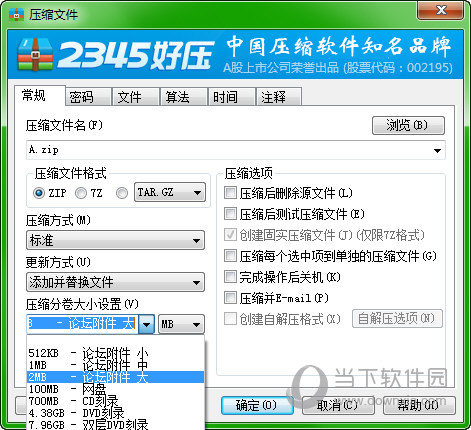Viewport: 471px width, 430px height.
Task: Click the 自解压选项(N) button
Action: pos(397,318)
